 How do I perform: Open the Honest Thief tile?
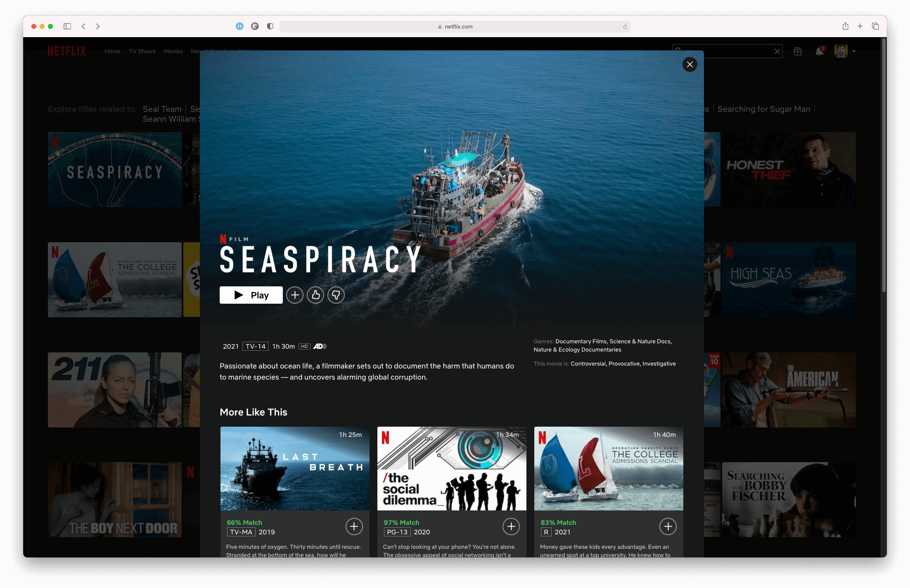789,170
